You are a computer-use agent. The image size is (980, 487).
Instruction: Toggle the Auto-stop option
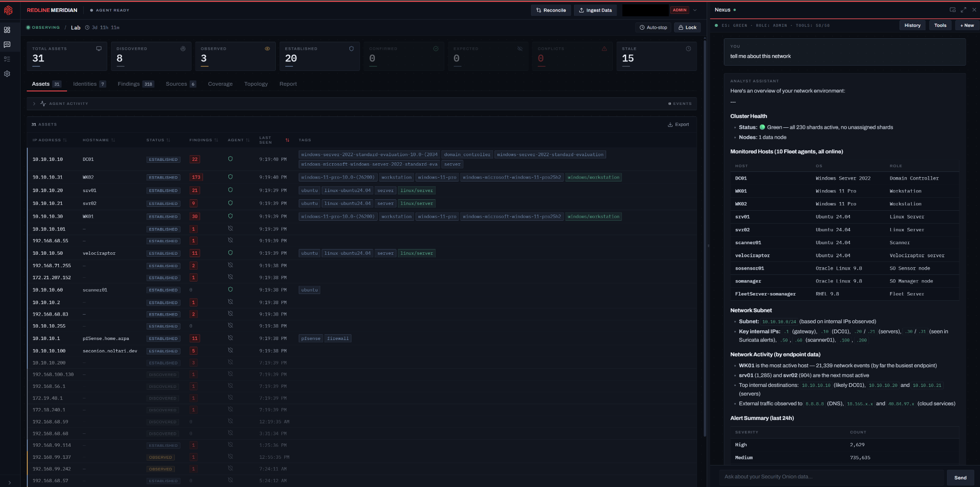(653, 27)
